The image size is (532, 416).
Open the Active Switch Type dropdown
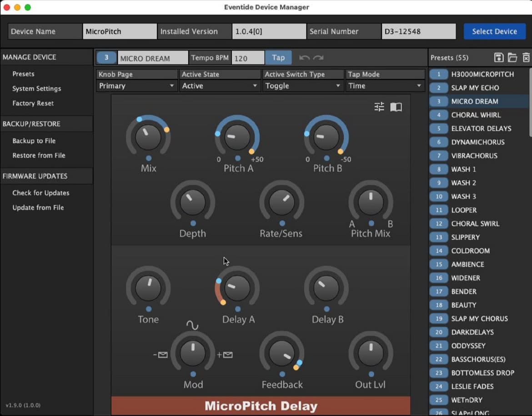point(303,86)
